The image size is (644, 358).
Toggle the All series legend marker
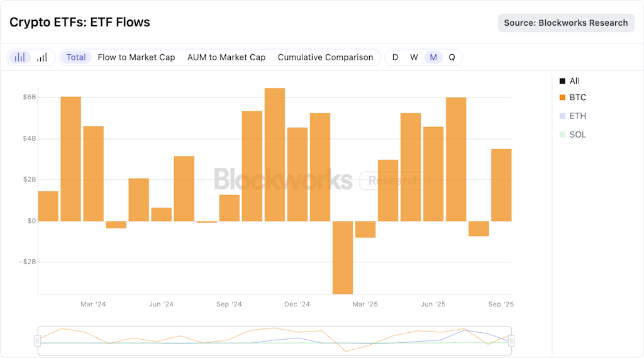click(x=562, y=81)
